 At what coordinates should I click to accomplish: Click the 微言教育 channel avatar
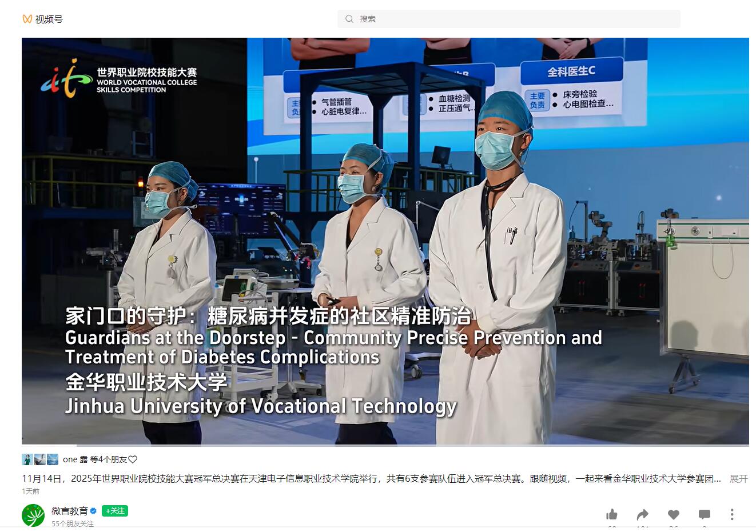coord(33,515)
